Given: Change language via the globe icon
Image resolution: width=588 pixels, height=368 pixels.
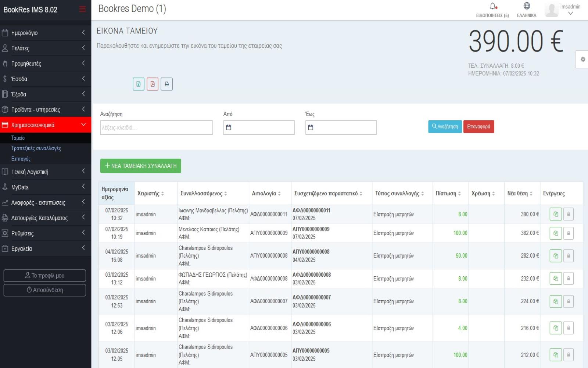Looking at the screenshot, I should [527, 6].
